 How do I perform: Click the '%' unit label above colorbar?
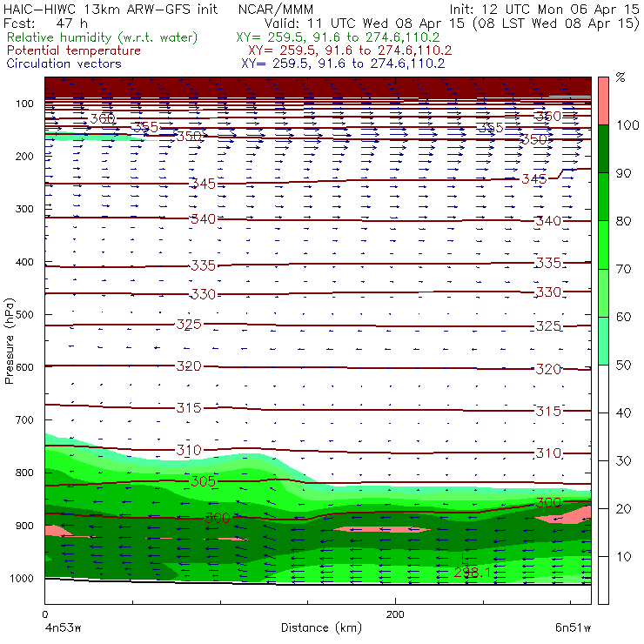coord(621,77)
